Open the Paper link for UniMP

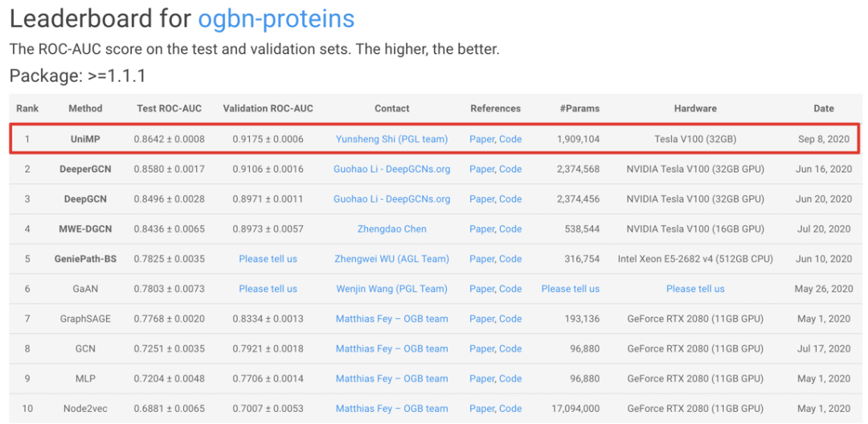point(481,139)
